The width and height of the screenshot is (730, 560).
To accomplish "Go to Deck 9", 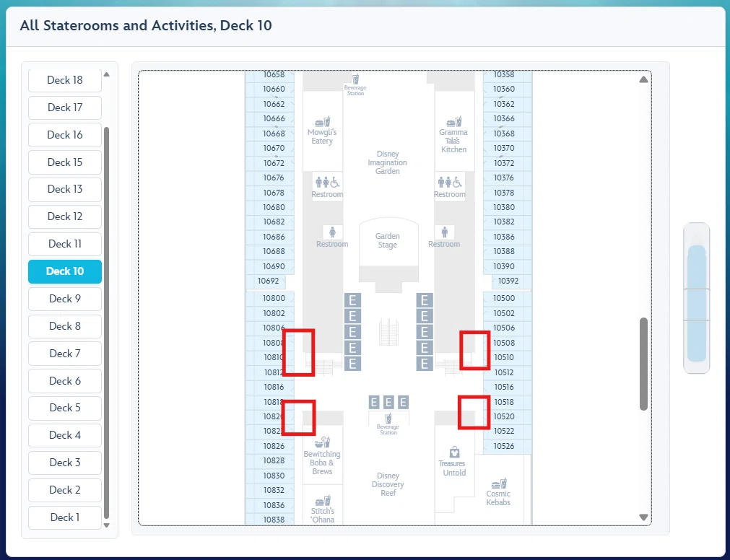I will pyautogui.click(x=65, y=299).
